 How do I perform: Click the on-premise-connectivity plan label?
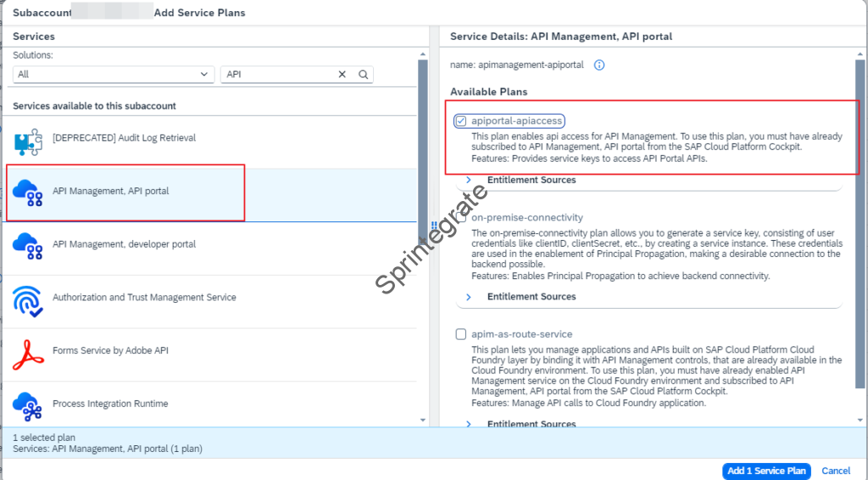pos(527,218)
